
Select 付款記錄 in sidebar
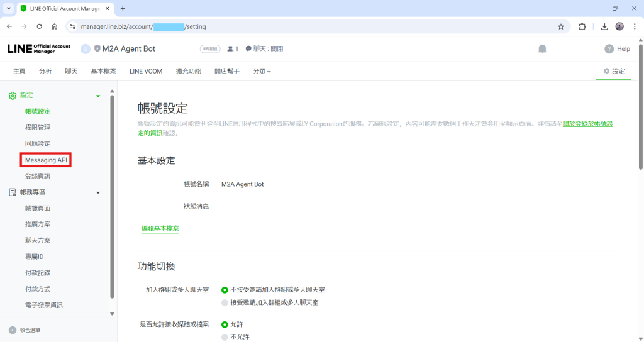38,273
